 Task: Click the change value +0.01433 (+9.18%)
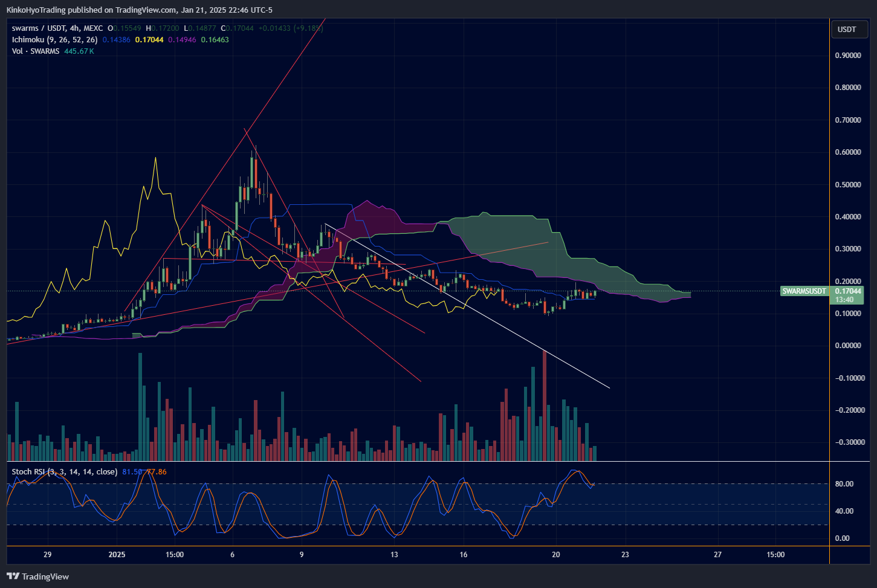291,28
